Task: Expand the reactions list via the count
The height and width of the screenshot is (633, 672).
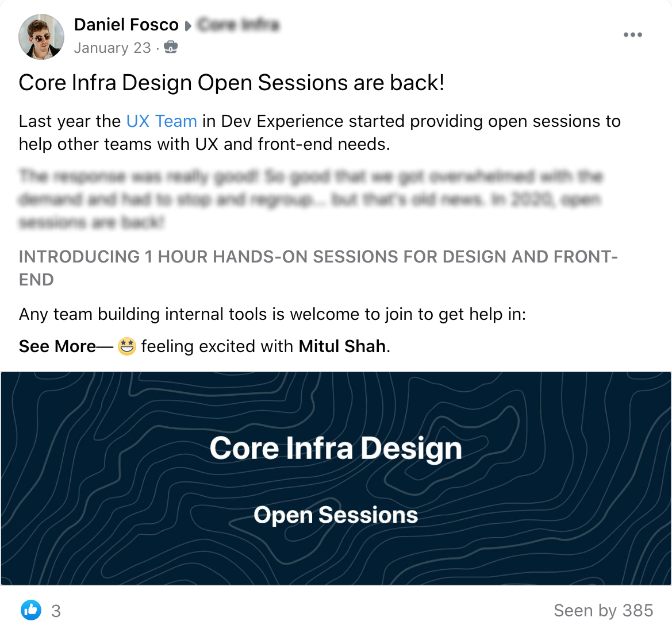Action: pyautogui.click(x=56, y=611)
